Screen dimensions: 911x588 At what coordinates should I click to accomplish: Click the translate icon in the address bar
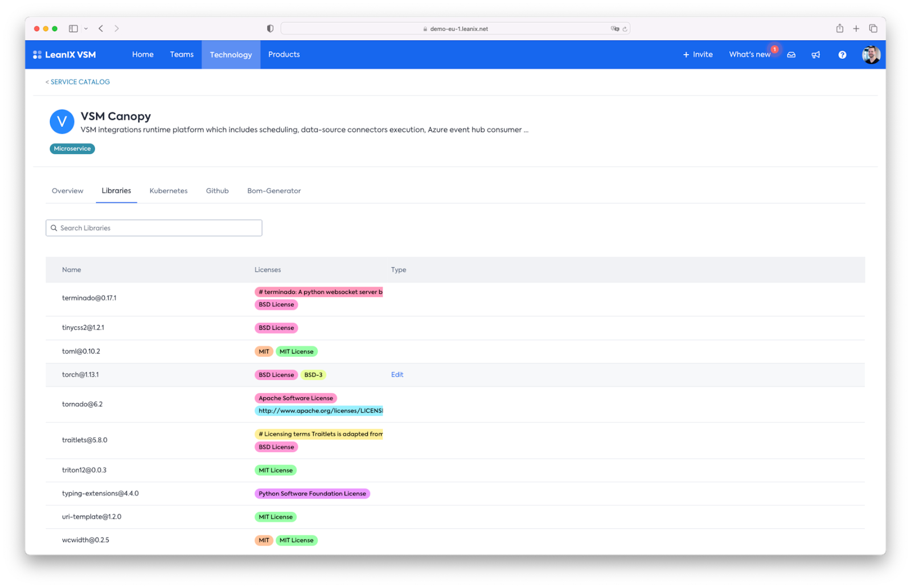pos(614,28)
